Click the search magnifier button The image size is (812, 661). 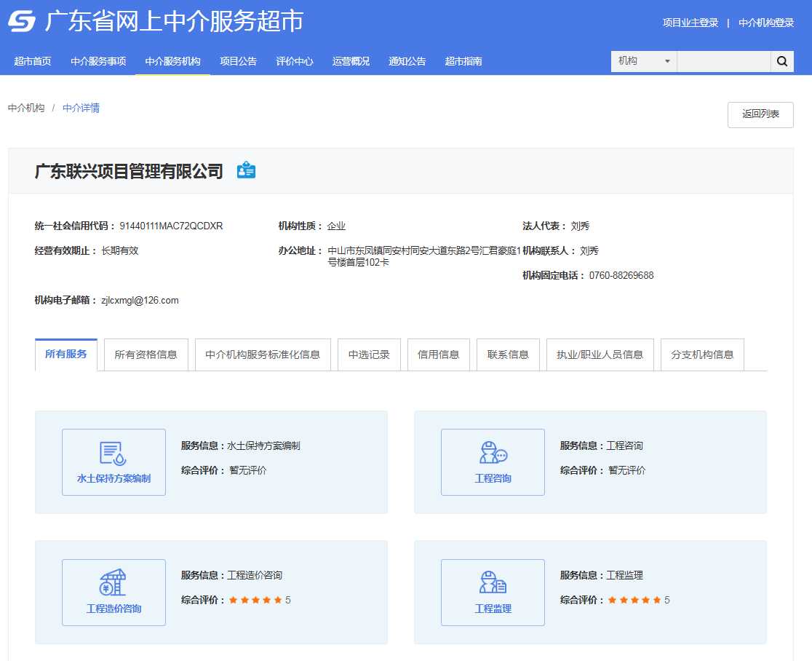pyautogui.click(x=781, y=62)
